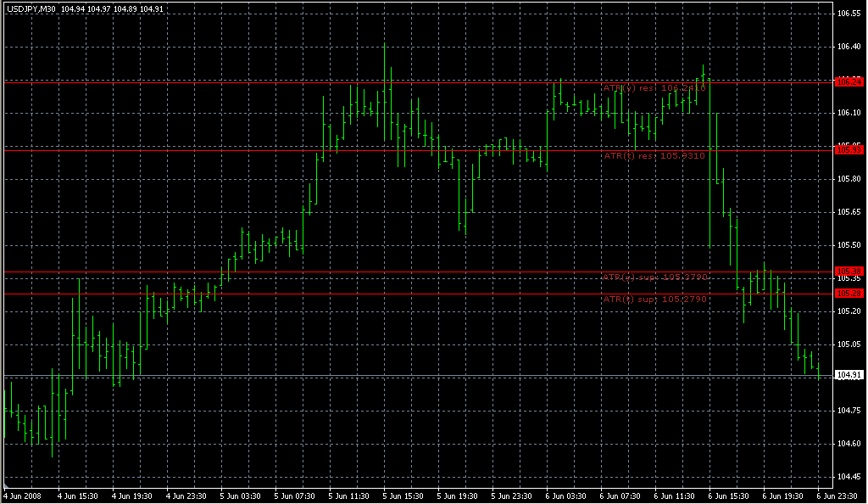
Task: Click the 4 Jun 2008 date label
Action: point(22,496)
